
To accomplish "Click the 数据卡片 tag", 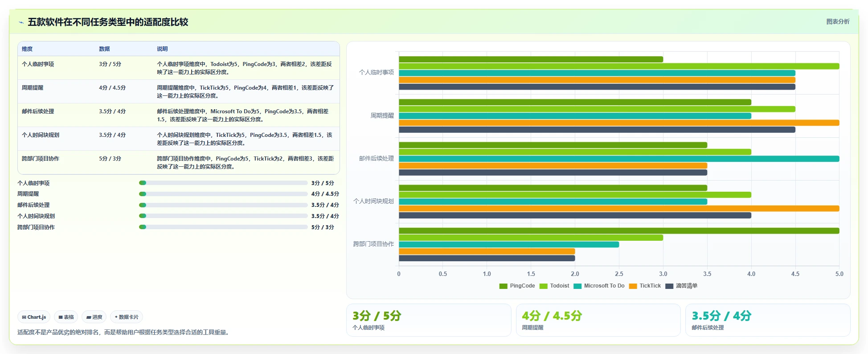I will point(127,317).
